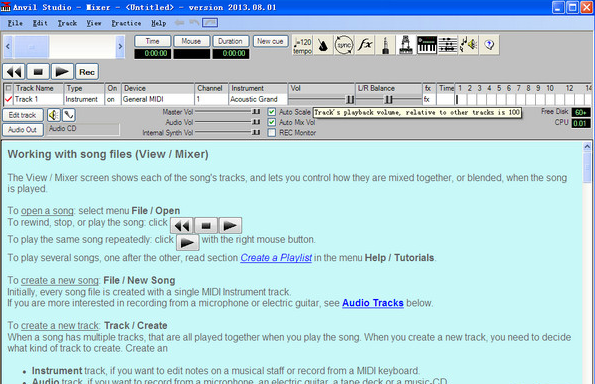The height and width of the screenshot is (384, 595).
Task: Enable the REC Monitor checkbox
Action: (271, 132)
